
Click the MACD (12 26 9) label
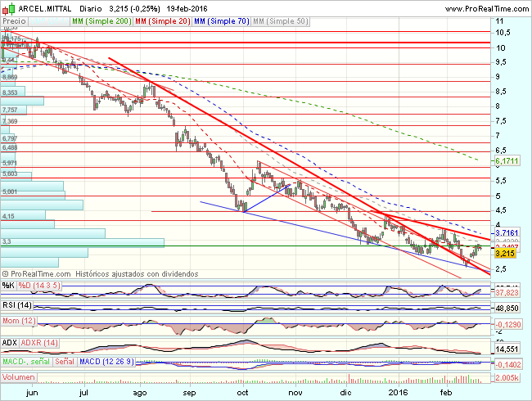[x=106, y=362]
